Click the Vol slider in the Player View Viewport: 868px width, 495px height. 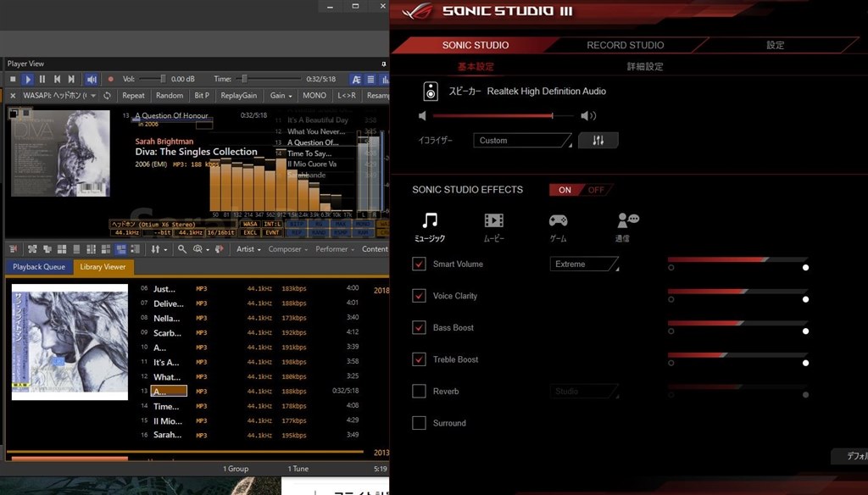152,79
